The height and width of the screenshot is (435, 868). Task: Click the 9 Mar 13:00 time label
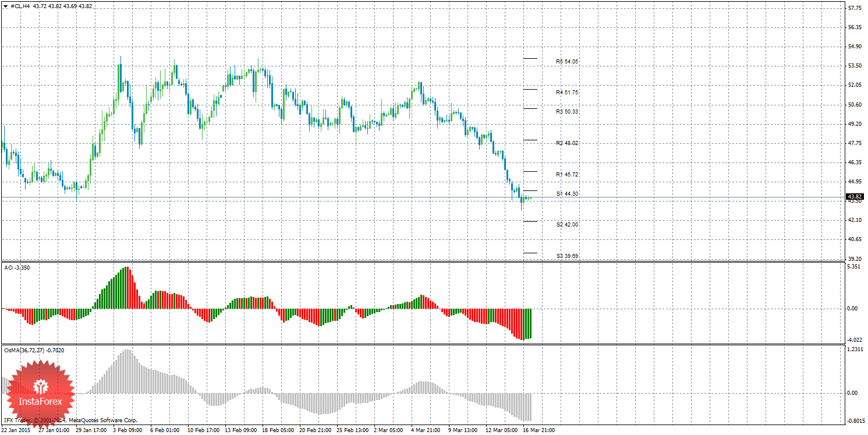coord(463,430)
